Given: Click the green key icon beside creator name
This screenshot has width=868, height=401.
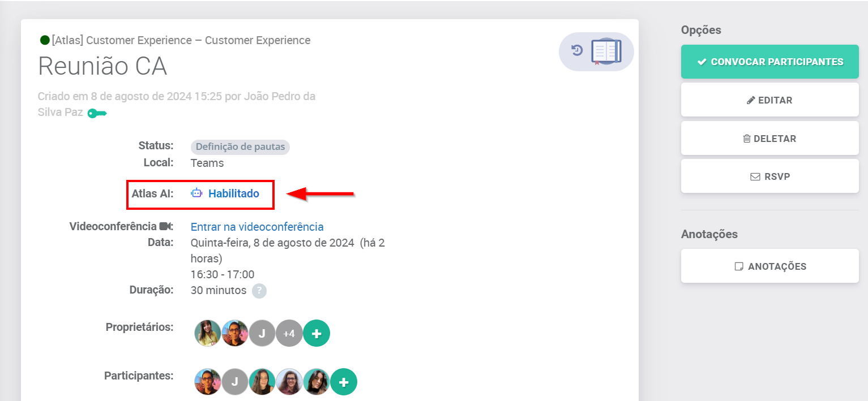Looking at the screenshot, I should [x=97, y=113].
